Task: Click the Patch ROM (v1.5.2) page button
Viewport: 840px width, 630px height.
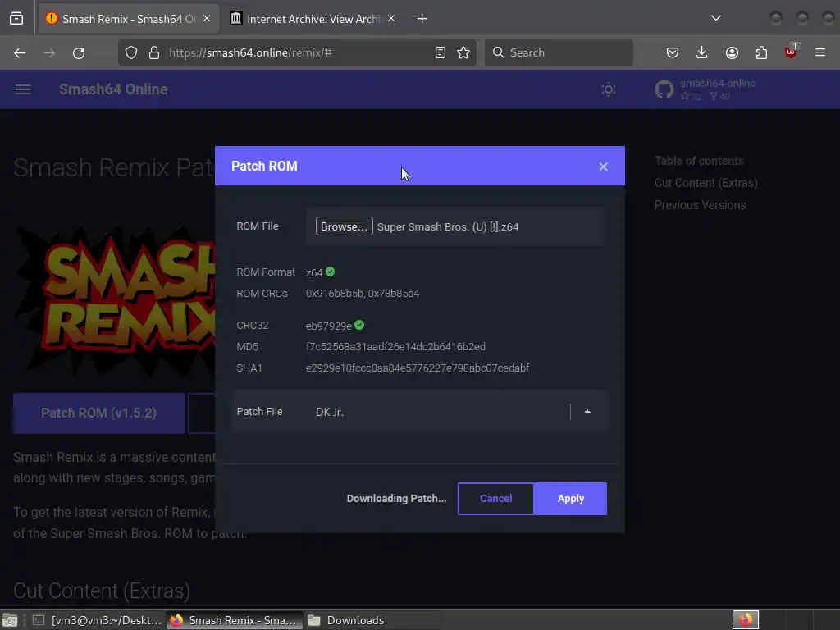Action: coord(98,413)
